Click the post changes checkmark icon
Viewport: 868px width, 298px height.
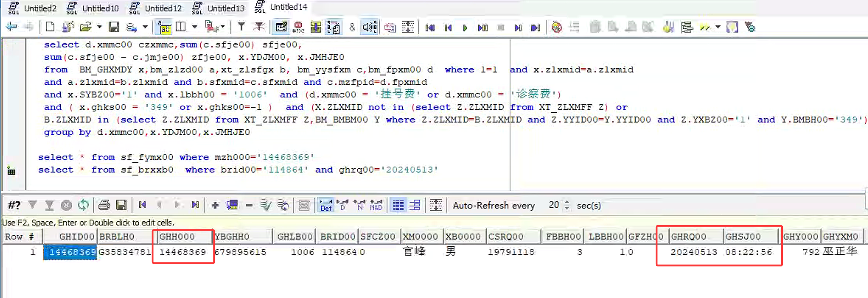tap(266, 205)
